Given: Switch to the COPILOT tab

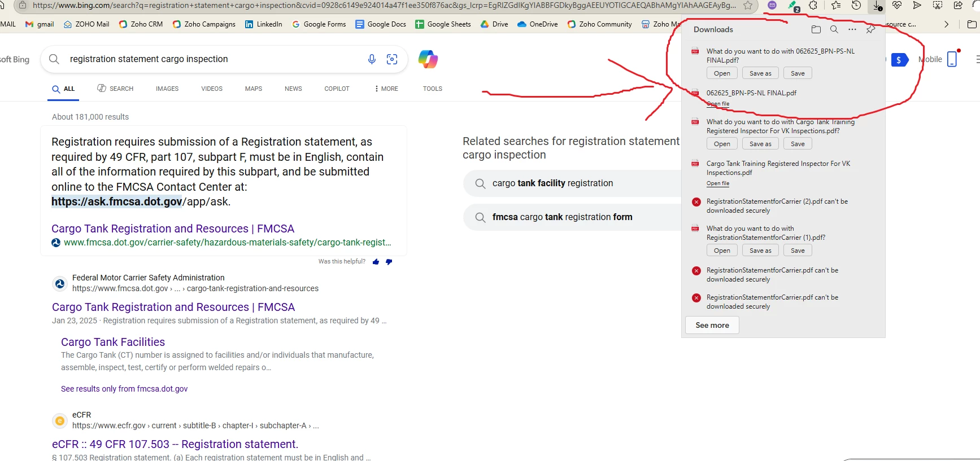Looking at the screenshot, I should (337, 89).
